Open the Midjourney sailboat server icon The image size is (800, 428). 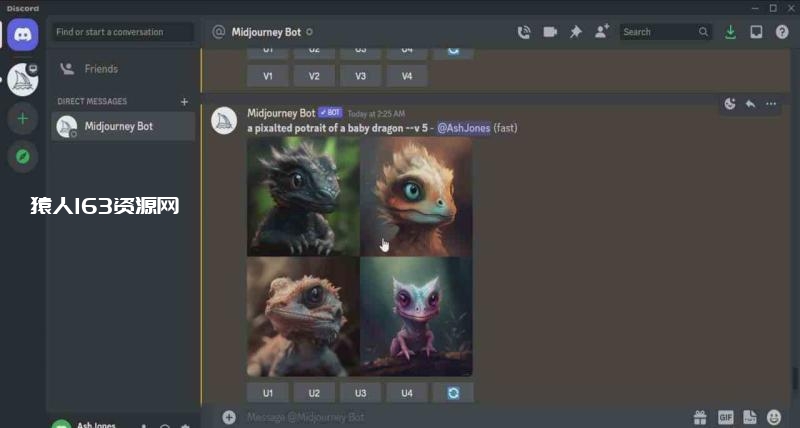coord(22,80)
